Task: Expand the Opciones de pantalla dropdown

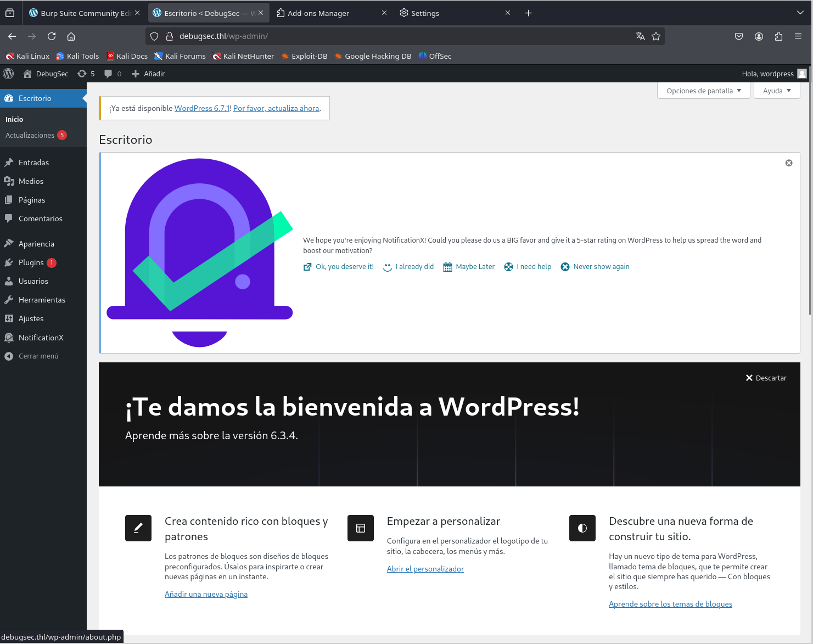Action: [x=703, y=91]
